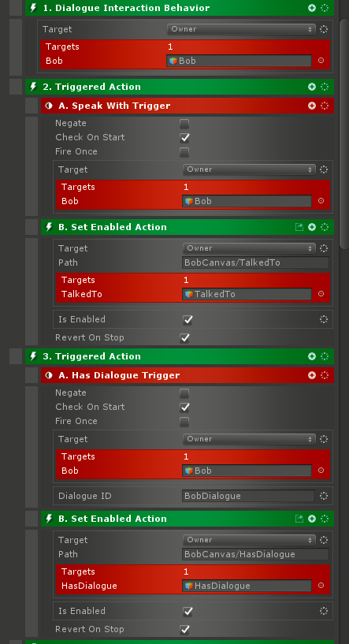This screenshot has height=644, width=349.
Task: Toggle Fire Once under Has Dialogue Trigger
Action: point(185,422)
